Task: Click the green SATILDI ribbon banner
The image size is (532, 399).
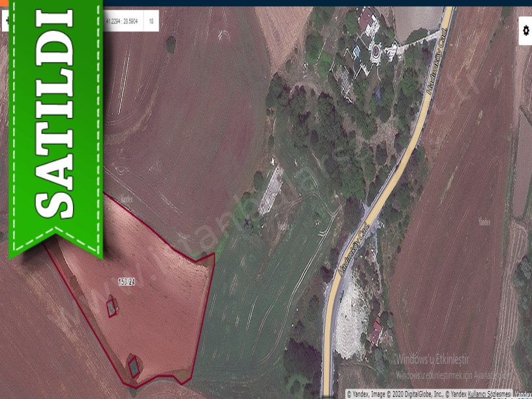Action: 55,124
